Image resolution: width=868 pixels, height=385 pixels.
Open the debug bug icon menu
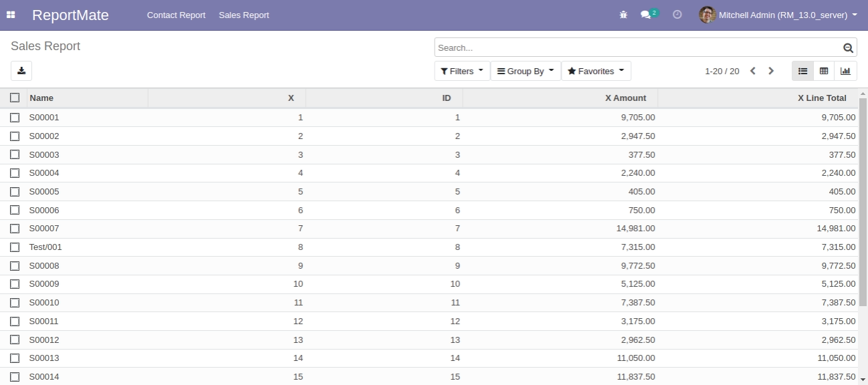pos(623,15)
